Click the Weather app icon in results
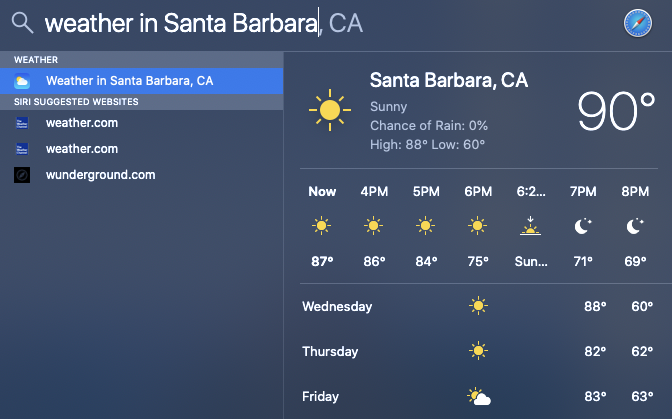 coord(22,80)
